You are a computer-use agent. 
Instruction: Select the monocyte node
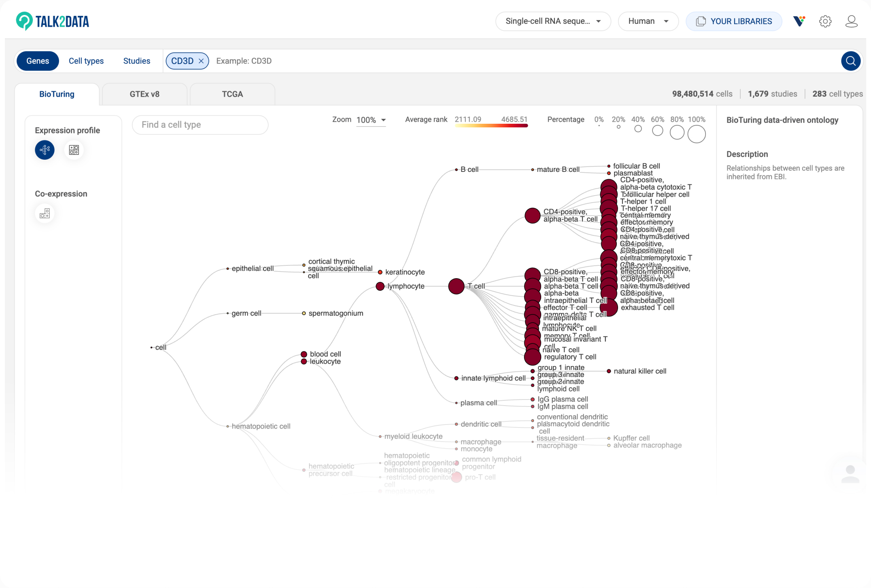(x=456, y=449)
